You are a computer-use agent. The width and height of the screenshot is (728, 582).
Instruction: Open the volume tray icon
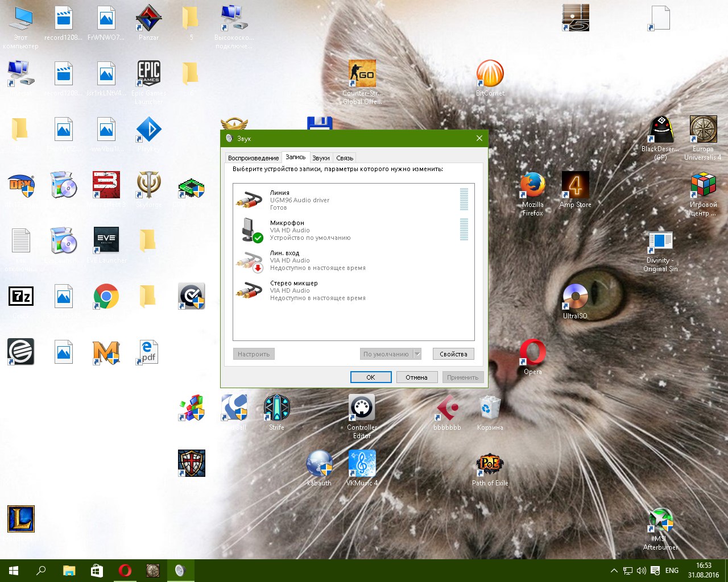click(642, 571)
